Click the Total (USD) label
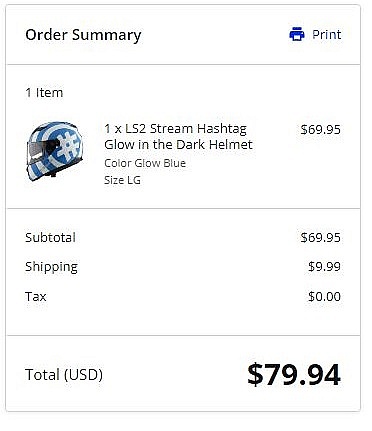372x431 pixels. pos(64,374)
